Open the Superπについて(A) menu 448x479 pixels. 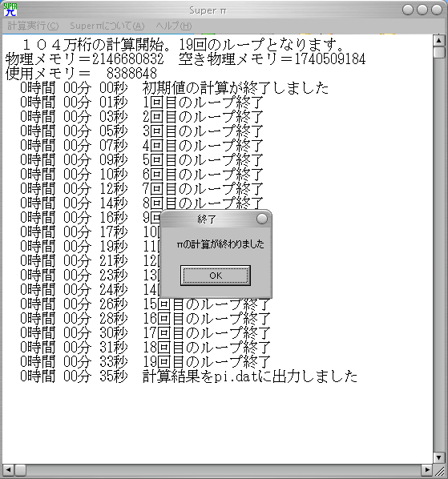pyautogui.click(x=107, y=26)
